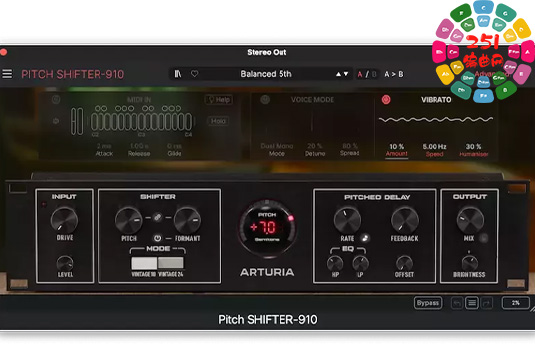Click the Pitched Delay Rate knob
Viewport: 535px width, 363px height.
click(x=347, y=220)
